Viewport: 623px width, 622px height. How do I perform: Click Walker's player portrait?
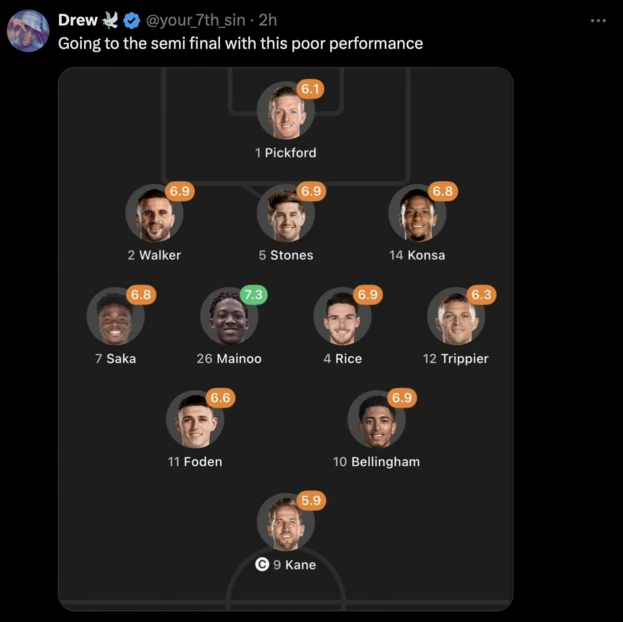(154, 215)
